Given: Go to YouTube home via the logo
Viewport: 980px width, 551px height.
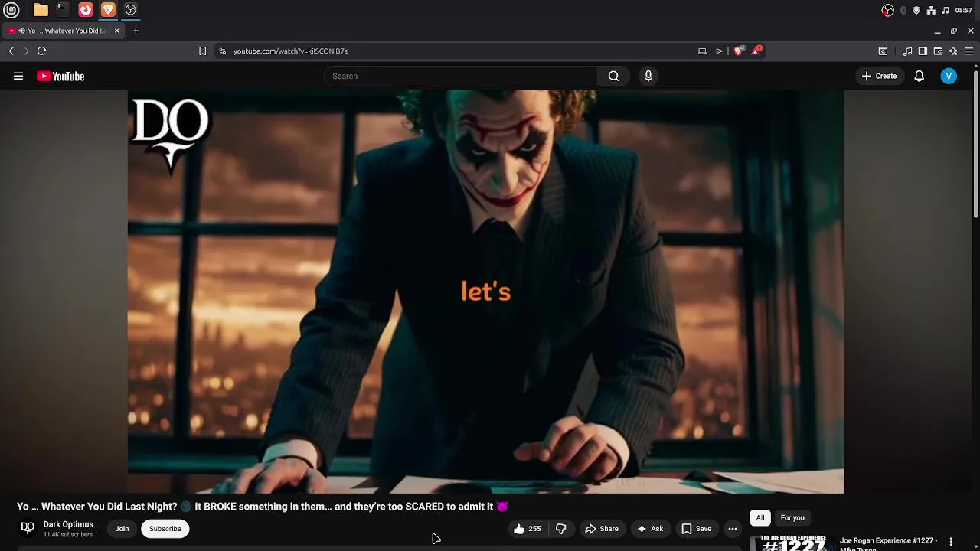Looking at the screenshot, I should click(60, 76).
